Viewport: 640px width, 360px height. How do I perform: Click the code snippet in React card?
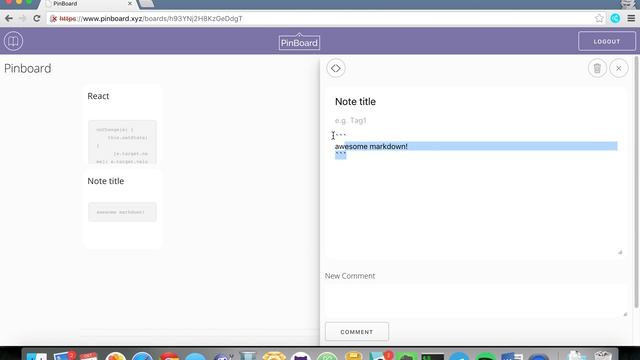pos(122,142)
